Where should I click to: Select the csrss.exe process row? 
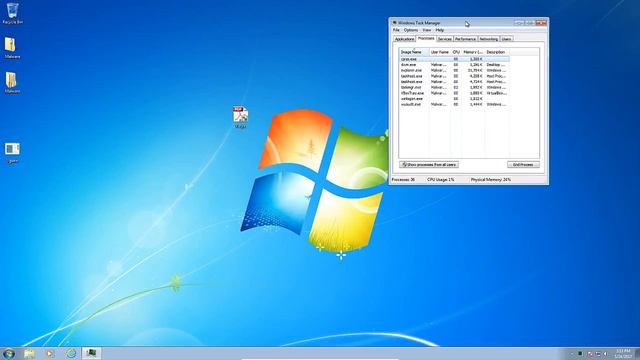click(454, 59)
